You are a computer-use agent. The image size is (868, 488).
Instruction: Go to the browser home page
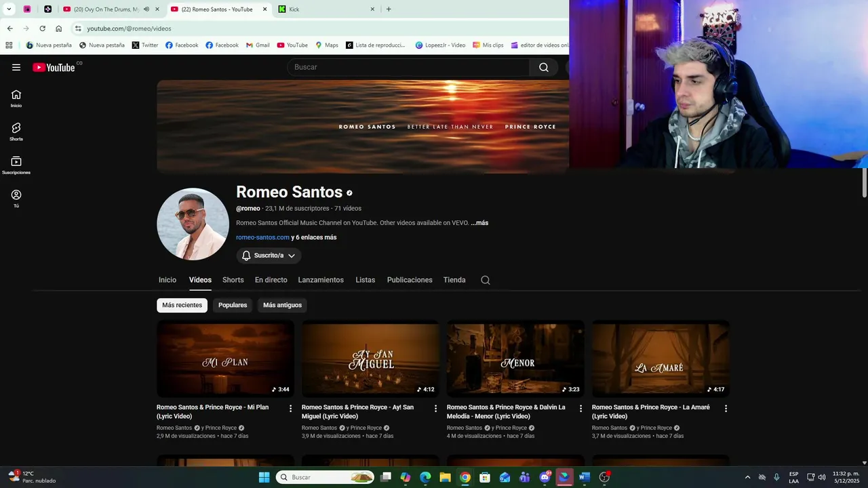tap(58, 28)
